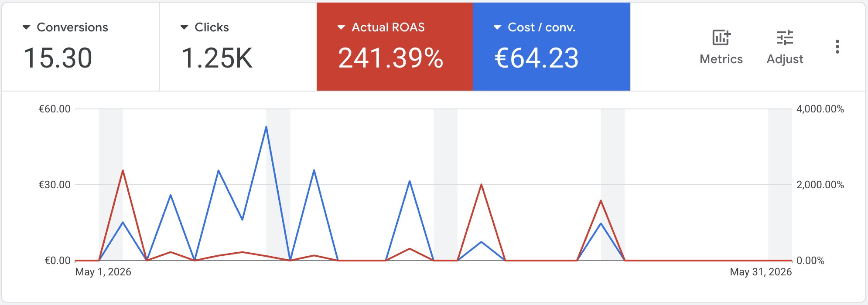
Task: Click the 0.00% right axis label
Action: point(810,261)
